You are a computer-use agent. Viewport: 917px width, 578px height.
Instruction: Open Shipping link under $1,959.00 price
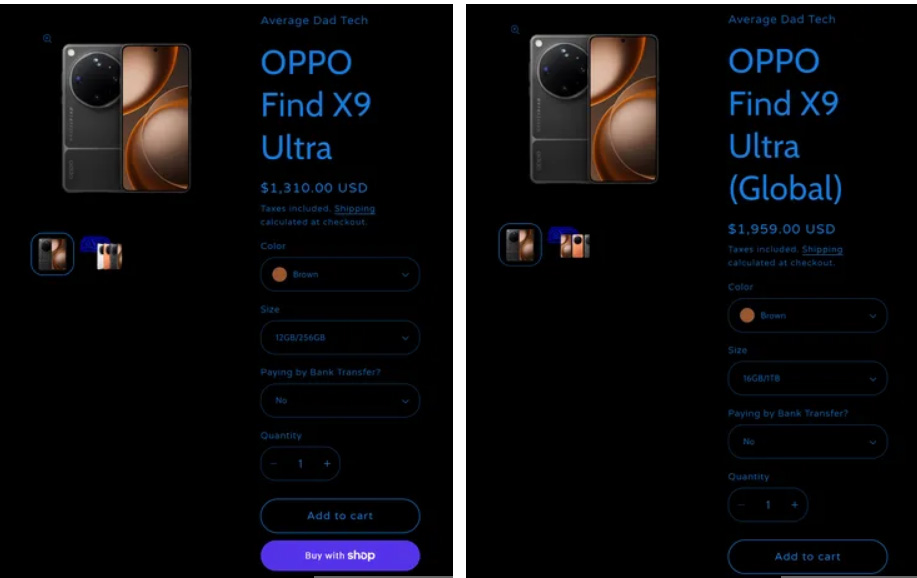(x=822, y=250)
